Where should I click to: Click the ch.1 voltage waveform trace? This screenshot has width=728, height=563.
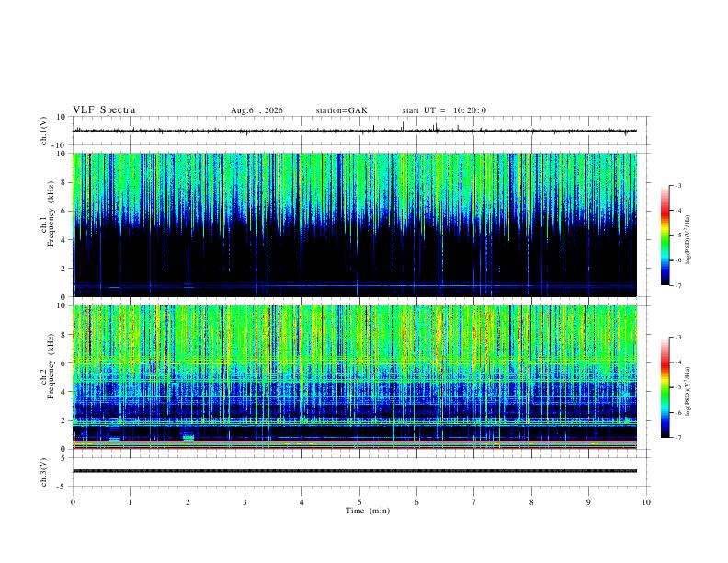click(x=355, y=131)
